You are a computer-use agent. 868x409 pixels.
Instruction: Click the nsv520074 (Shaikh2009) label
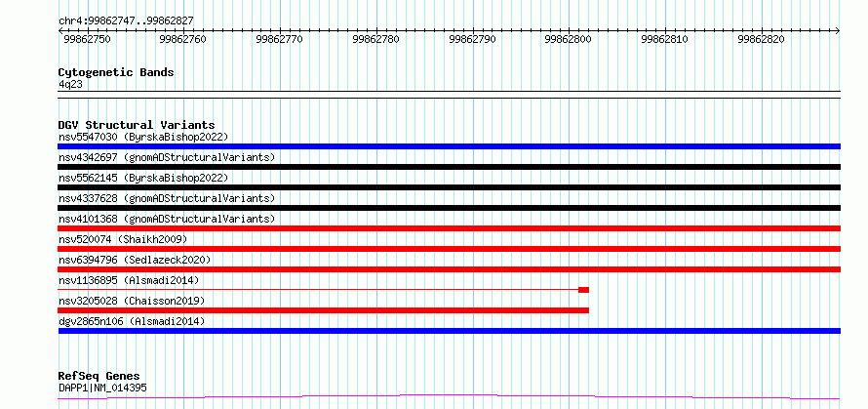point(123,239)
